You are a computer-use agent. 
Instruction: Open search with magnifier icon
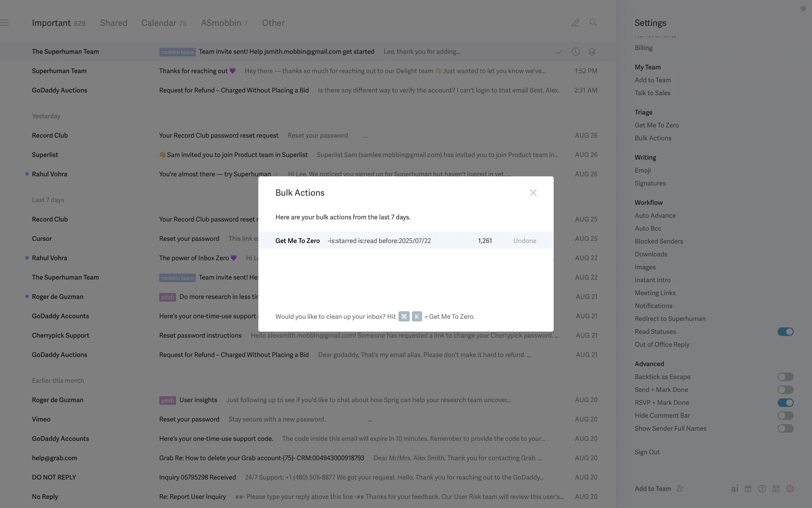coord(593,23)
